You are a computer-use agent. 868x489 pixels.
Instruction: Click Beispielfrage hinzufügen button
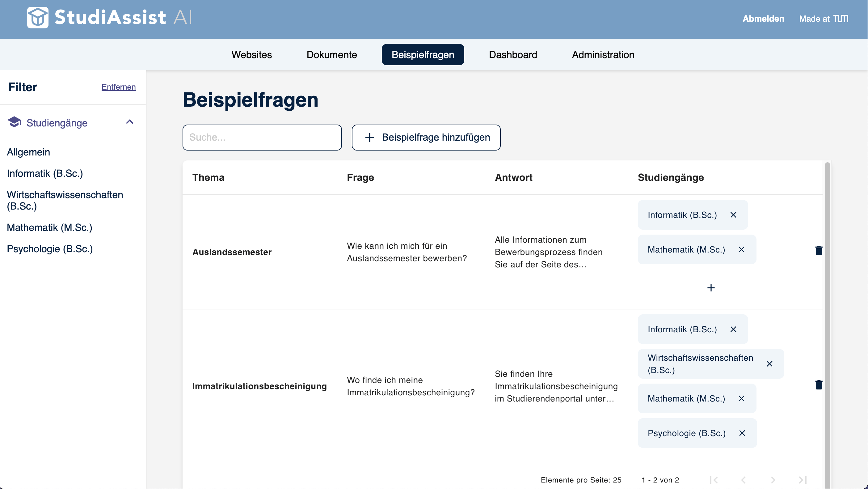426,138
